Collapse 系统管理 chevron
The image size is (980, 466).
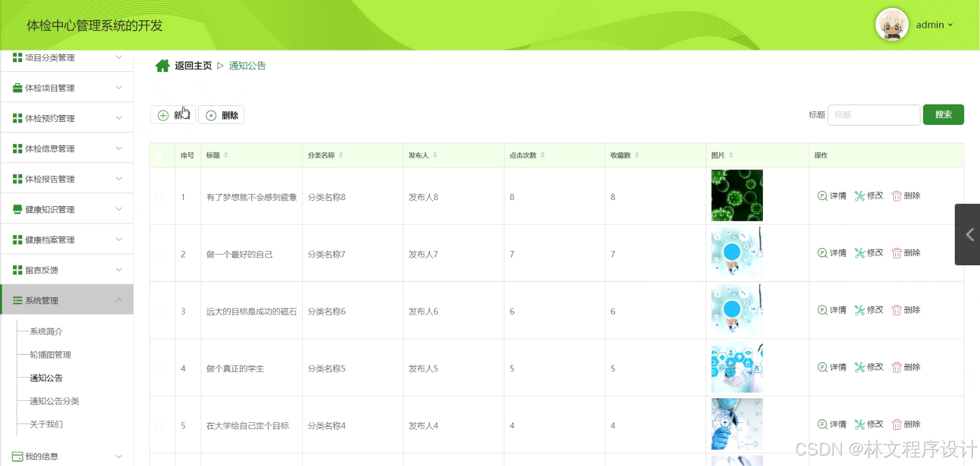[x=119, y=300]
